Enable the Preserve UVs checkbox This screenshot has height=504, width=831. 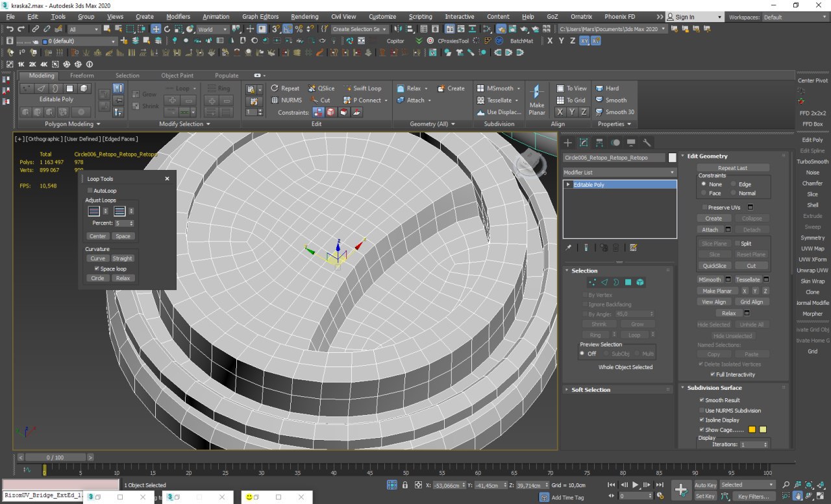coord(704,208)
